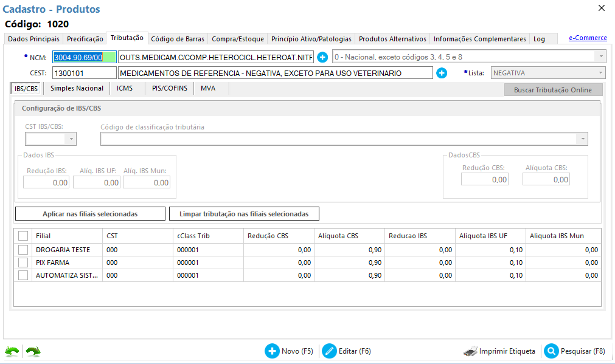Click Pesquisar (F8) magnifier icon
The width and height of the screenshot is (615, 364).
tap(551, 351)
